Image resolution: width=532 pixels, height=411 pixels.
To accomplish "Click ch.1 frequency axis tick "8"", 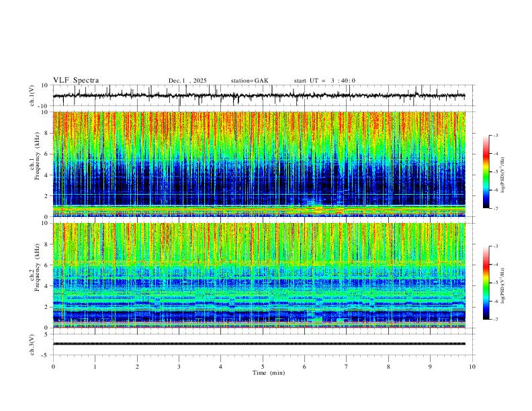I will [46, 133].
